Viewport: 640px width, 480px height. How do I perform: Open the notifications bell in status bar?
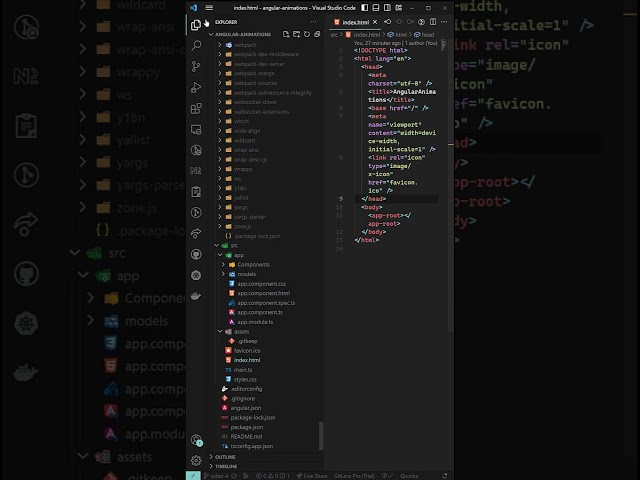tap(444, 476)
